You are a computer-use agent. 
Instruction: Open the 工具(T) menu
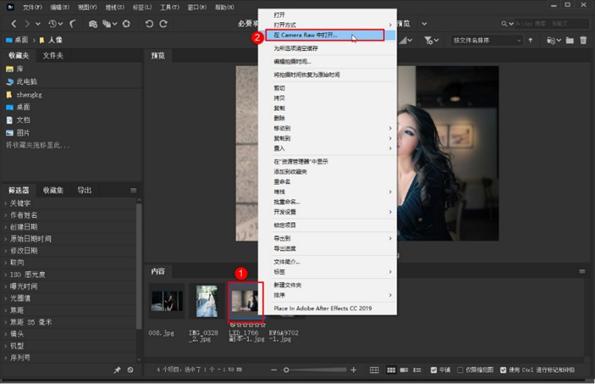170,7
